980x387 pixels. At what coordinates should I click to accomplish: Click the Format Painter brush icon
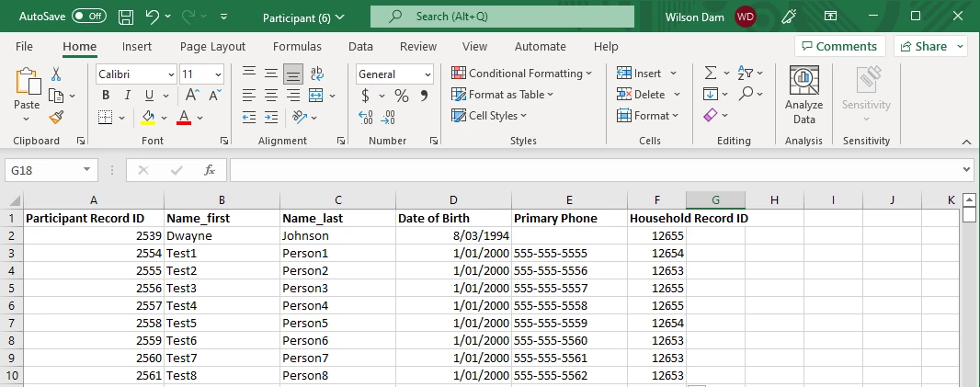tap(56, 117)
